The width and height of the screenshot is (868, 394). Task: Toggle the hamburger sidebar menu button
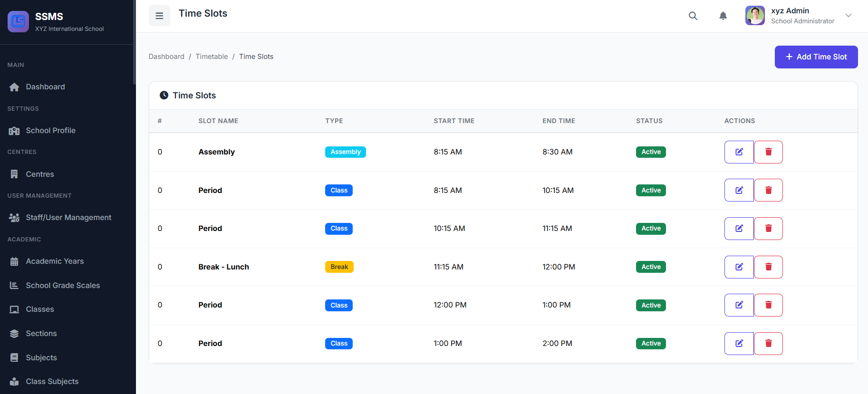(159, 16)
